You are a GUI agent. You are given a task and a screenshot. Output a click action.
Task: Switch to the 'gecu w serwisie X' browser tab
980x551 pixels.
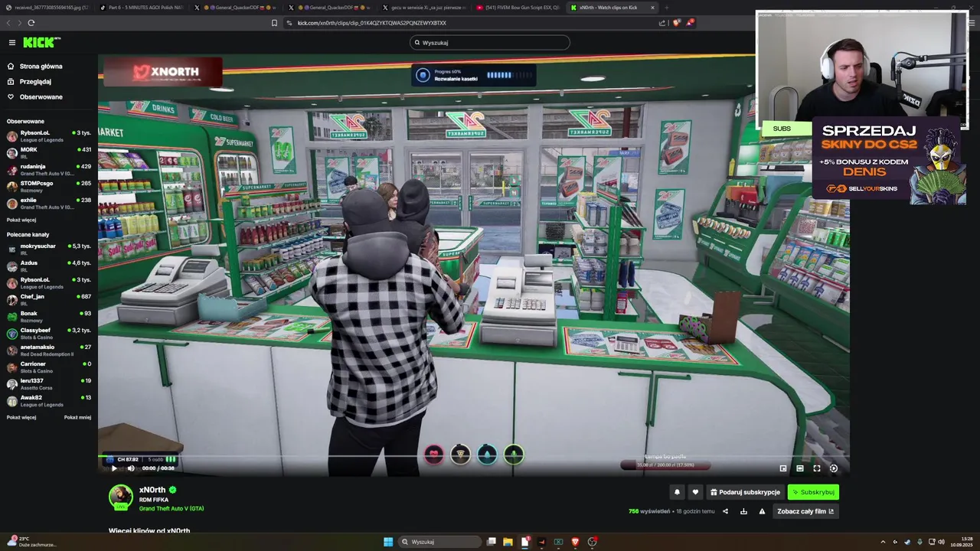tap(423, 8)
